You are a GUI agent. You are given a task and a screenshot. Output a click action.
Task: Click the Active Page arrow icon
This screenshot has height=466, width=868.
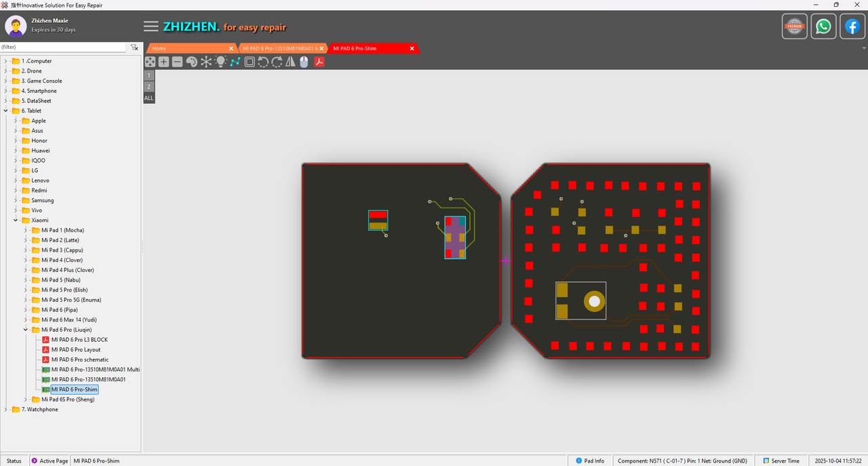tap(35, 461)
